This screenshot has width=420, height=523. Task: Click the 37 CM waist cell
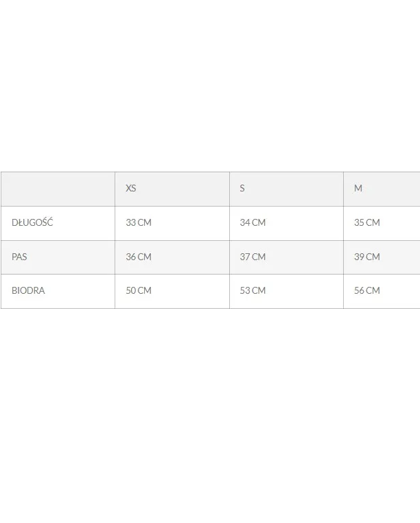click(x=253, y=257)
